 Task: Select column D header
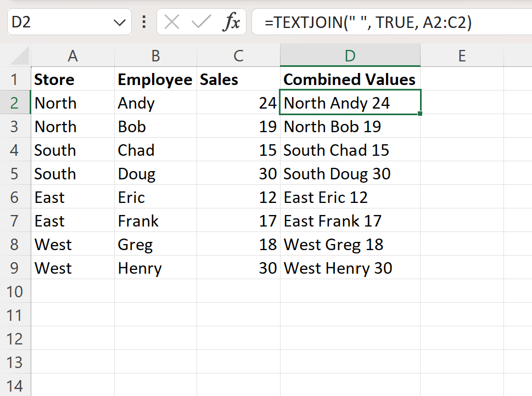[350, 55]
